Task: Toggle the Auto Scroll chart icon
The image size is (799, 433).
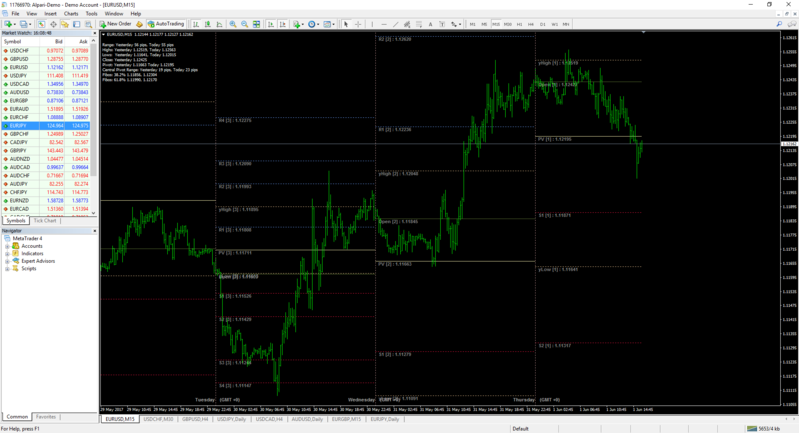Action: click(271, 24)
